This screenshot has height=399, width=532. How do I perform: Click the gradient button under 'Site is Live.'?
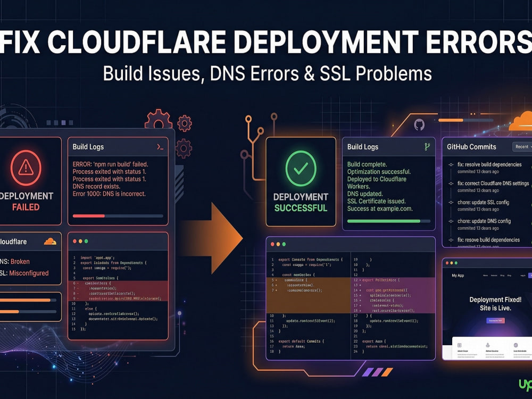point(495,320)
